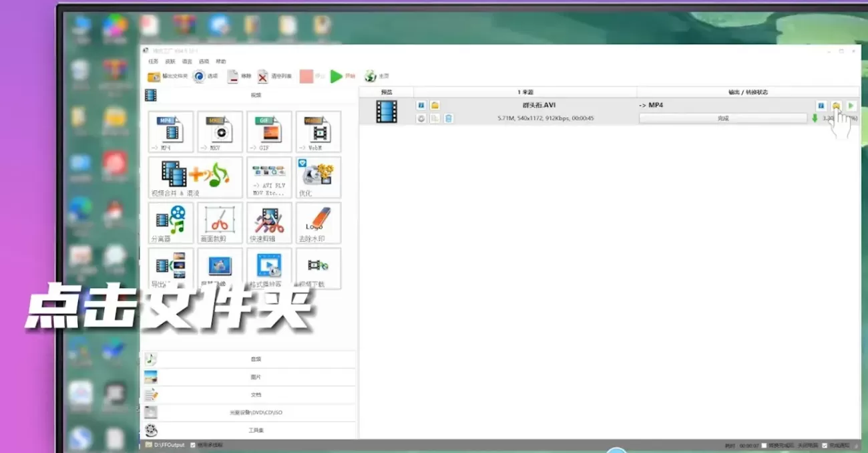
Task: Delete task using the trash icon
Action: point(449,118)
